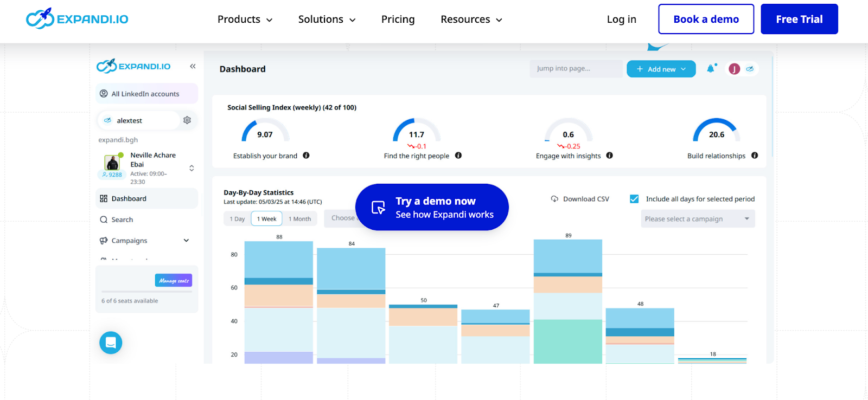868x400 pixels.
Task: Click the user icon beside All LinkedIn accounts
Action: click(x=104, y=94)
